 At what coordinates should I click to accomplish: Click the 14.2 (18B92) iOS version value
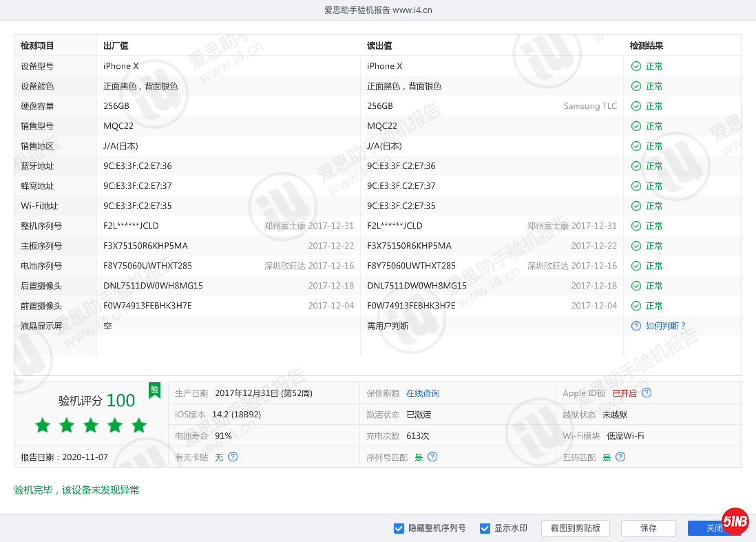pyautogui.click(x=236, y=415)
